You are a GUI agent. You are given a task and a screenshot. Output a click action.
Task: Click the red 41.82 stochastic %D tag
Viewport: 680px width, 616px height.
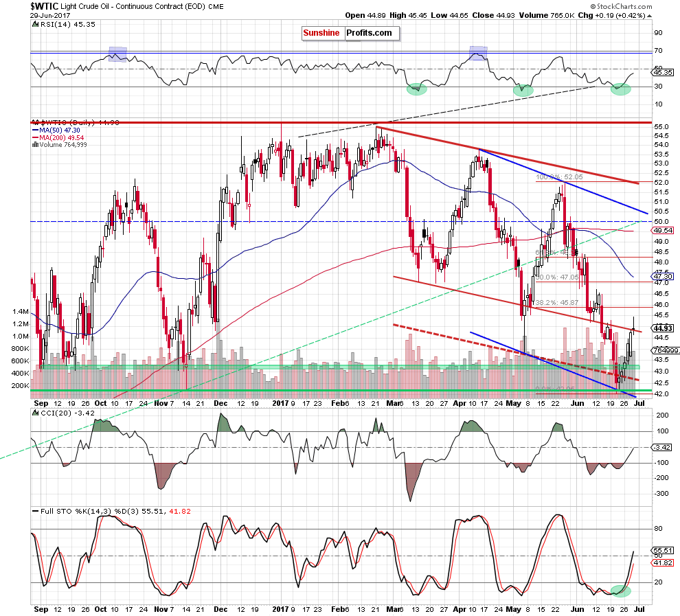pyautogui.click(x=664, y=562)
